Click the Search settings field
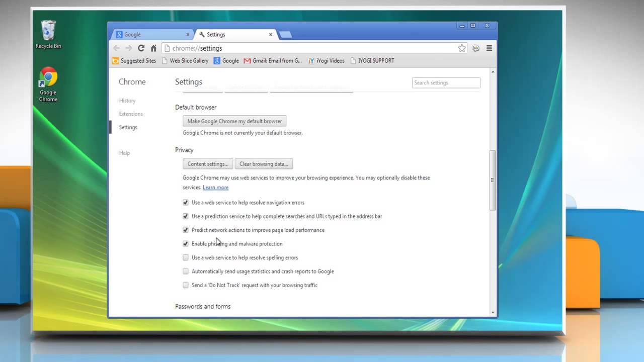This screenshot has height=362, width=644. pyautogui.click(x=446, y=83)
